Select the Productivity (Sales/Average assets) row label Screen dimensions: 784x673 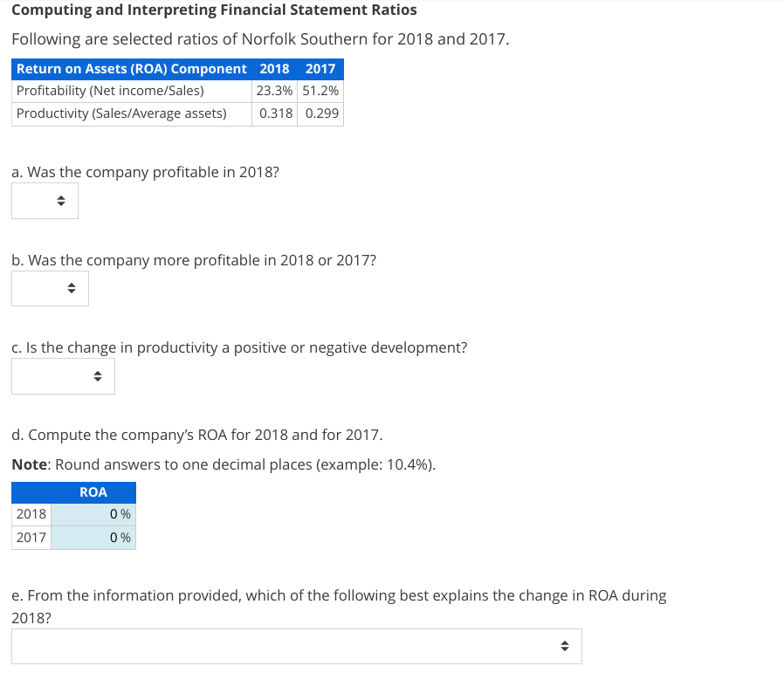120,113
